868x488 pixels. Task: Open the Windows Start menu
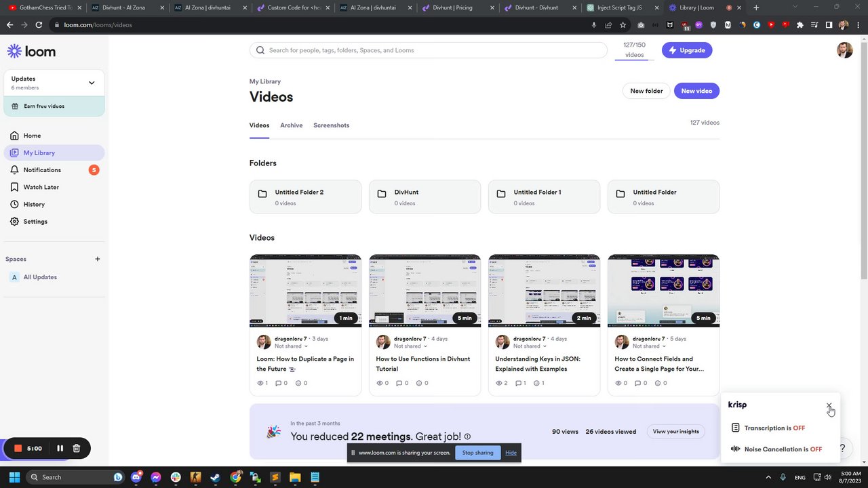(14, 477)
